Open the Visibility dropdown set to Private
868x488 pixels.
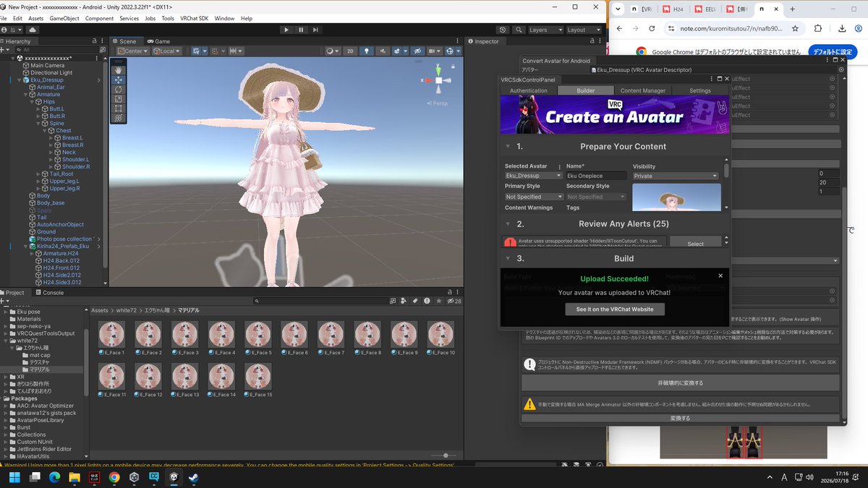(x=676, y=176)
